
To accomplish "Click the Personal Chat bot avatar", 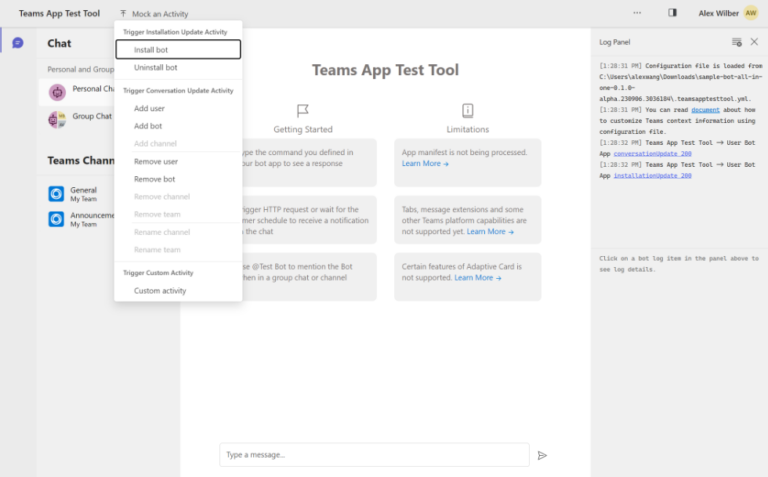I will (57, 92).
